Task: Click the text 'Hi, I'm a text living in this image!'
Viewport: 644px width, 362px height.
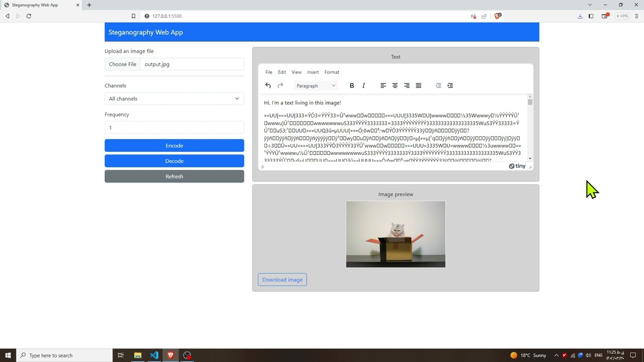Action: 302,103
